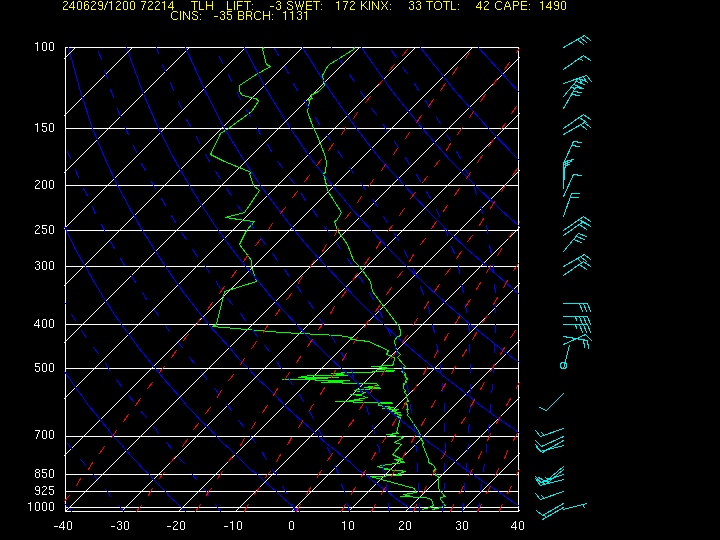Click the TLH station identifier
Image resolution: width=720 pixels, height=540 pixels.
[x=202, y=6]
